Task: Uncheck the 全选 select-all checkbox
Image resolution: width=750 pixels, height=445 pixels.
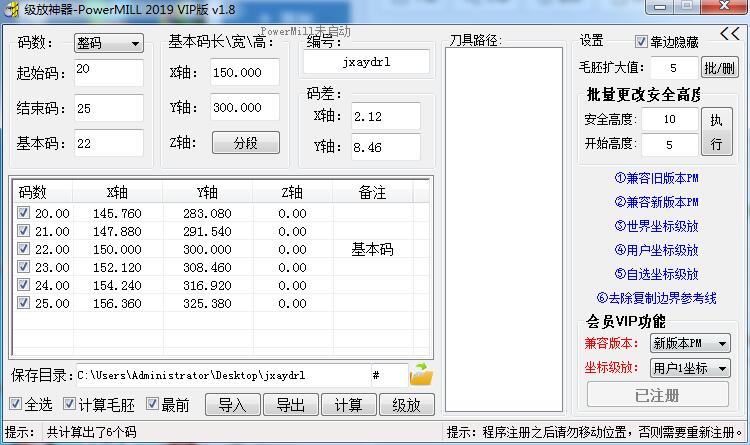Action: tap(16, 404)
